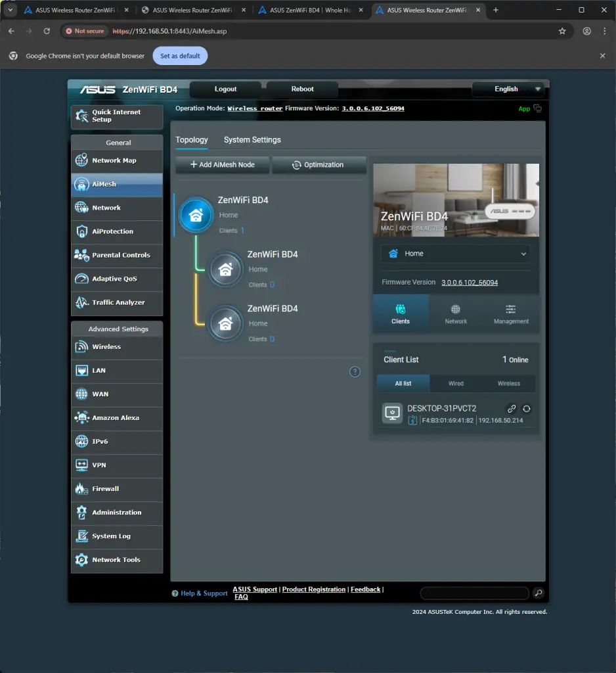Click firmware version link in node panel
Viewport: 616px width, 673px height.
click(470, 283)
